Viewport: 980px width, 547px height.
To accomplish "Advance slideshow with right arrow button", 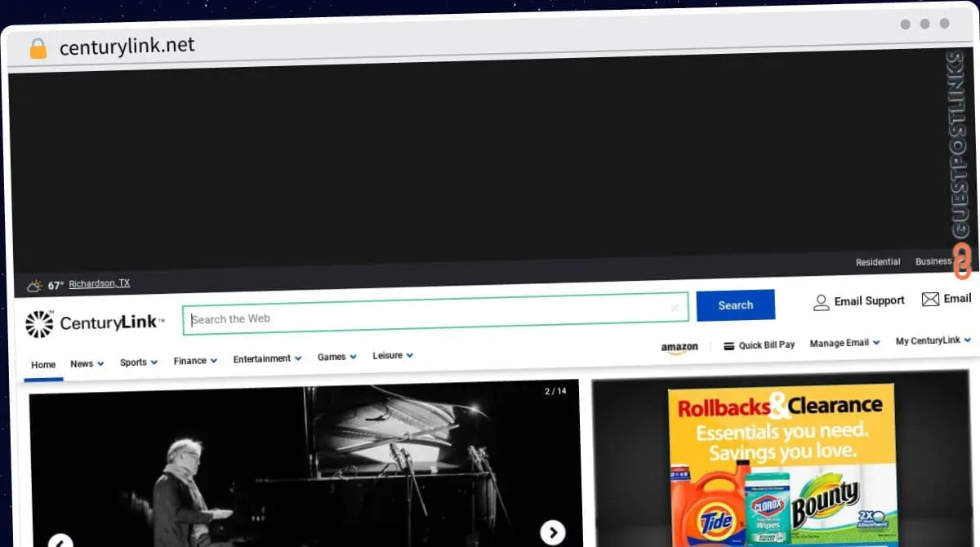I will click(553, 532).
